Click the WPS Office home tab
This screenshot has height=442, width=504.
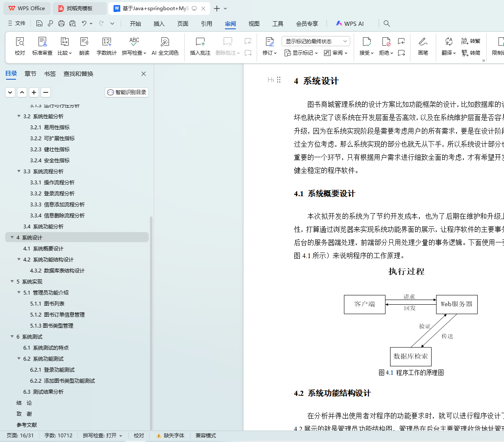point(27,8)
